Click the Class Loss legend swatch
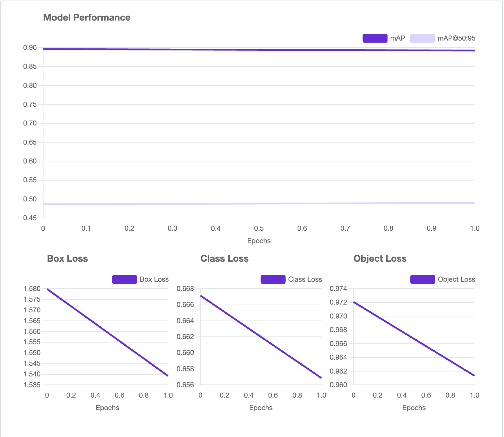The image size is (504, 437). pos(273,279)
